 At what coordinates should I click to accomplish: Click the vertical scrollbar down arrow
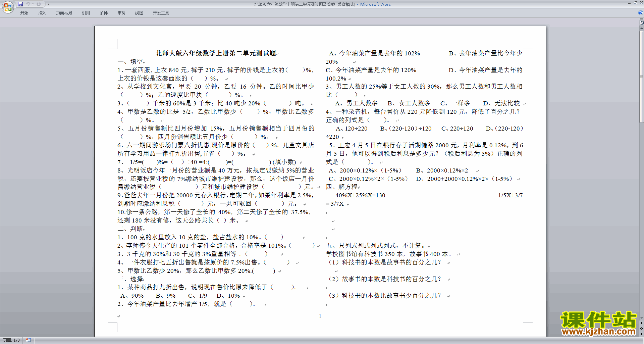point(641,318)
